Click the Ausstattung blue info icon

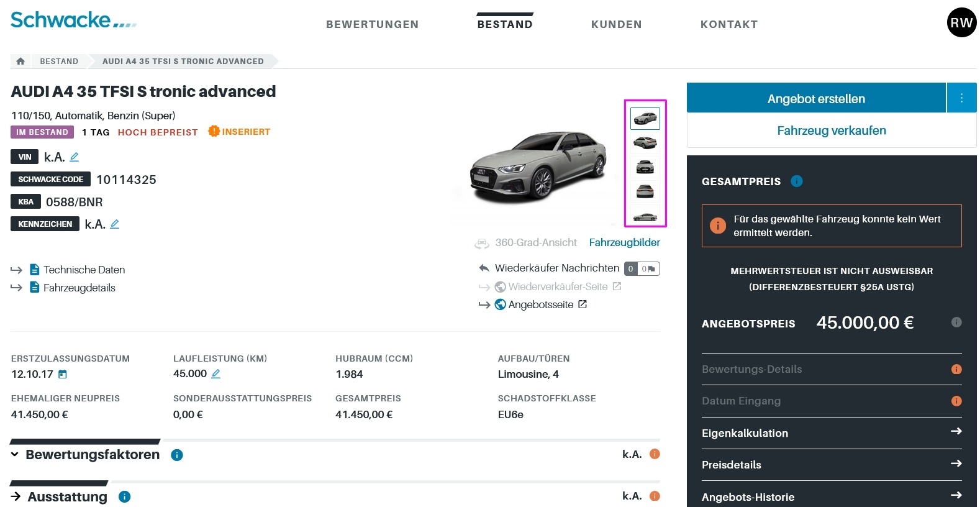point(125,496)
